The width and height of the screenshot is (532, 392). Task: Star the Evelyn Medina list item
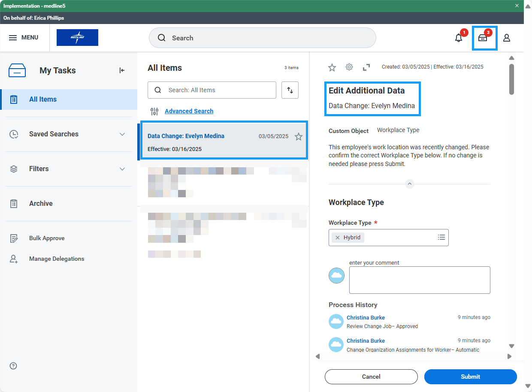[299, 136]
